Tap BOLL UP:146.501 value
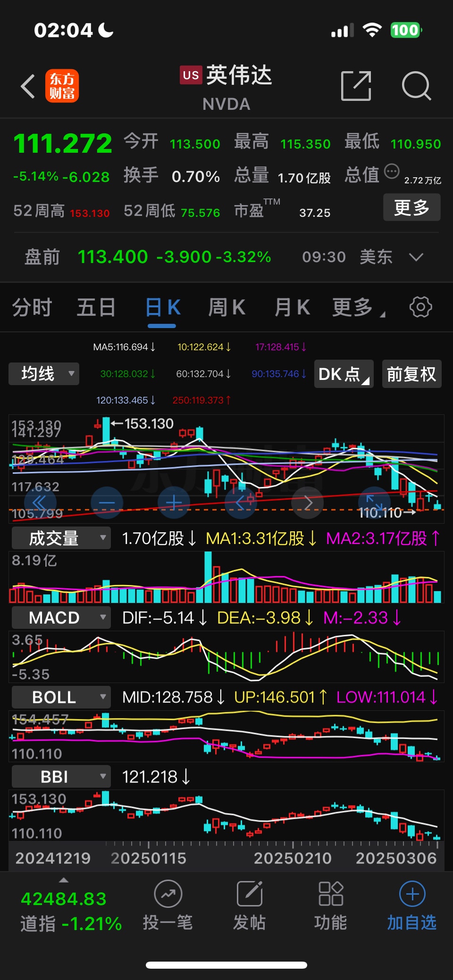Screen dimensions: 453x980 pyautogui.click(x=281, y=697)
